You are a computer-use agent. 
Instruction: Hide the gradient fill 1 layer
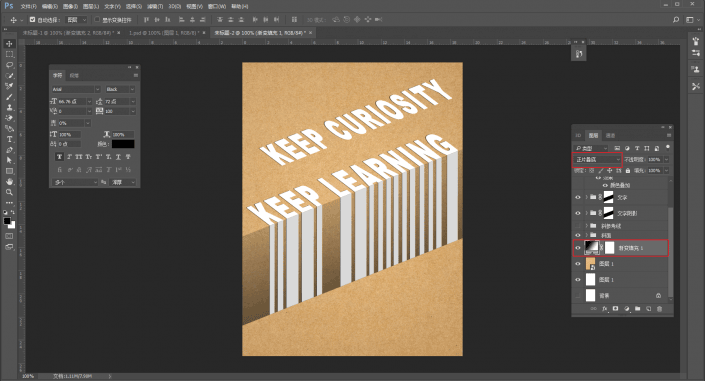(578, 248)
